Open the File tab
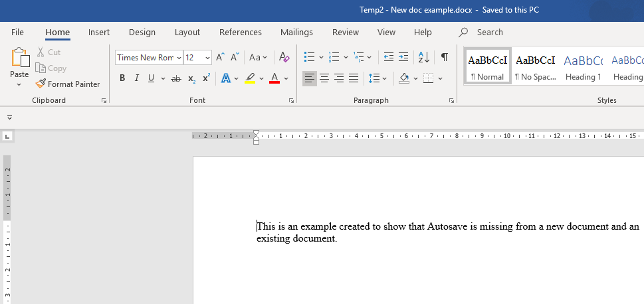This screenshot has height=304, width=644. [x=18, y=32]
